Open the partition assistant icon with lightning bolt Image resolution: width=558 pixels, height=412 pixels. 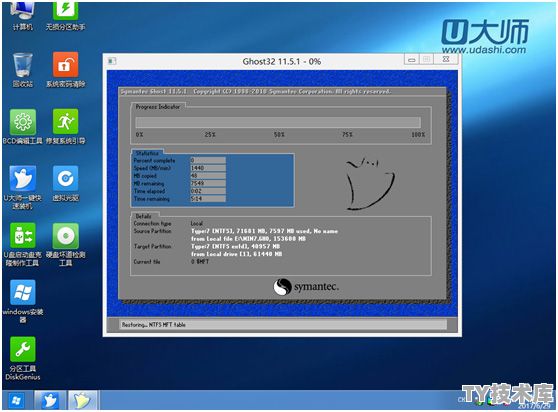(65, 16)
